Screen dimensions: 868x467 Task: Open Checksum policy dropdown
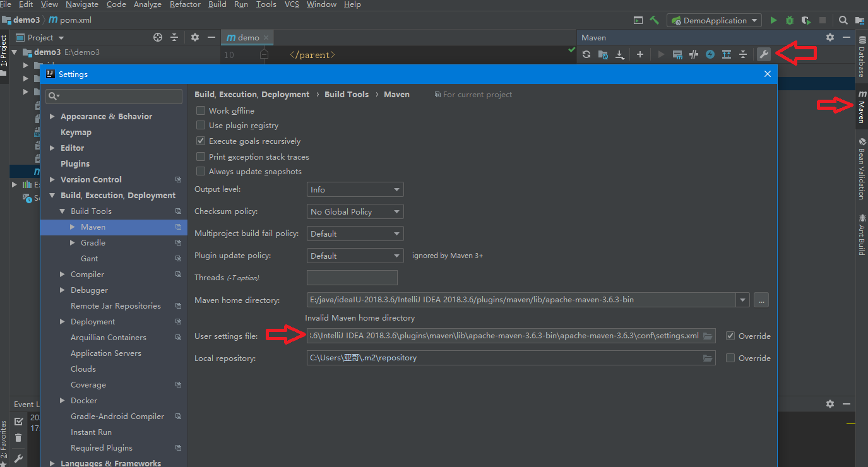pos(355,211)
